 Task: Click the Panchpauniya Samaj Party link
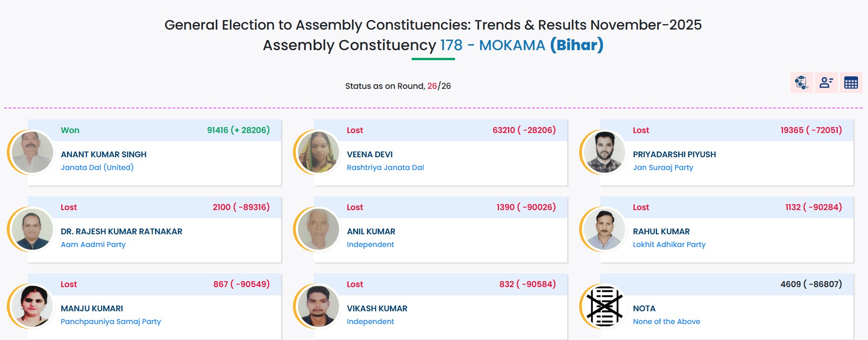(111, 321)
